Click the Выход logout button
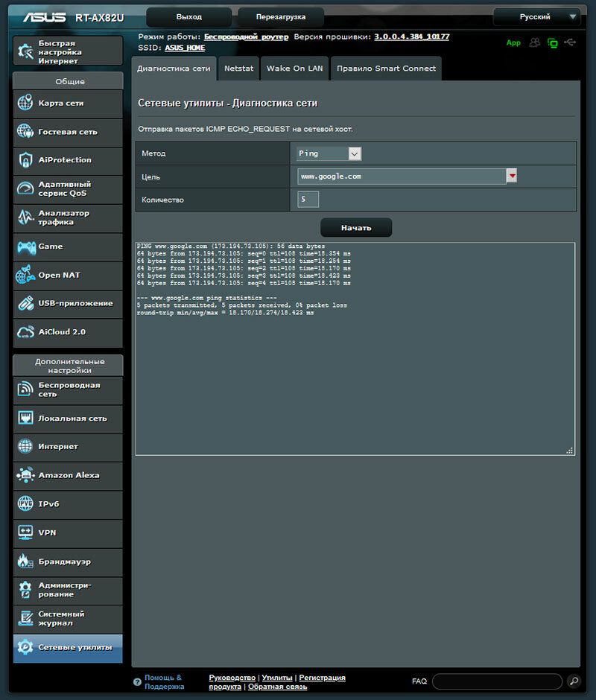 [189, 17]
